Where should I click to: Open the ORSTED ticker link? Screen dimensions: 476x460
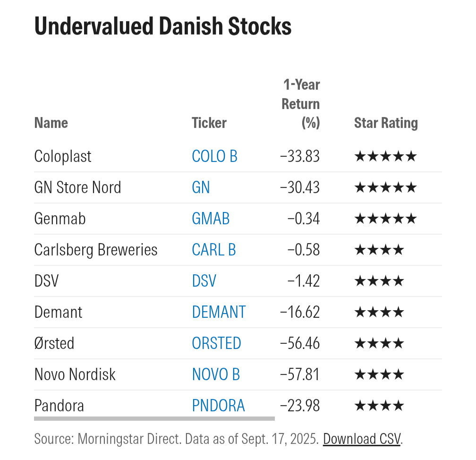tap(216, 343)
